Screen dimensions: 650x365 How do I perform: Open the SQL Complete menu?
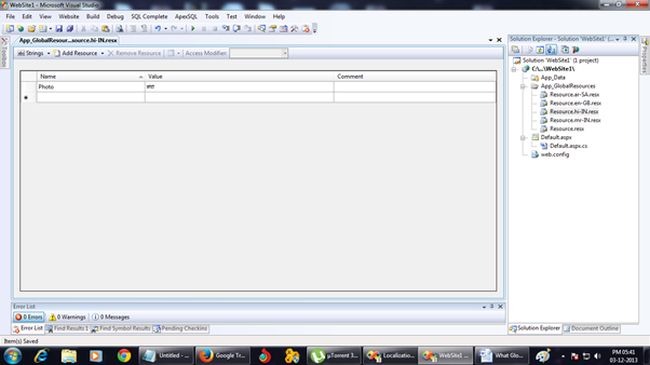[x=149, y=17]
